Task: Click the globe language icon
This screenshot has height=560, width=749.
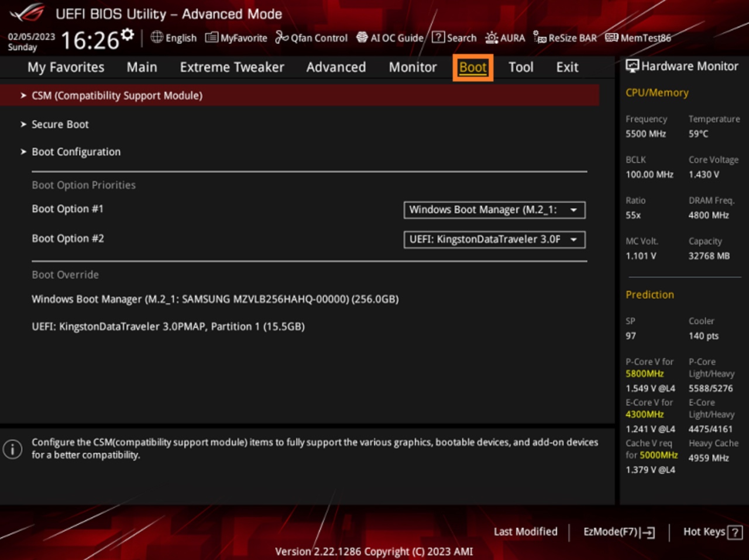Action: click(x=157, y=37)
